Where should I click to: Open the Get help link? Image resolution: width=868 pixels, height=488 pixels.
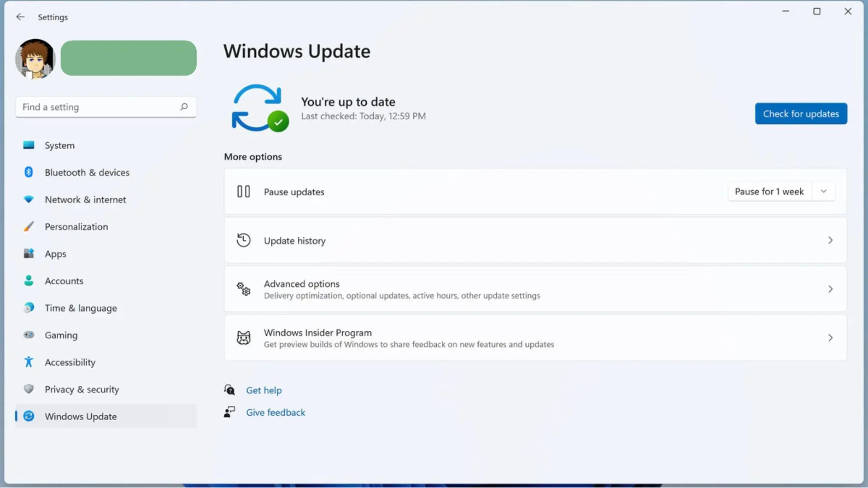click(264, 390)
